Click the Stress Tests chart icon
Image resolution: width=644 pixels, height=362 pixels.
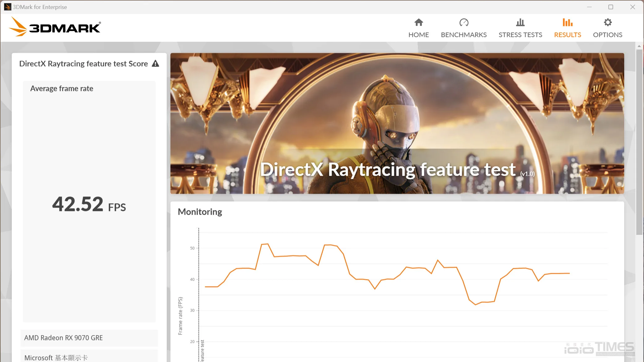click(x=520, y=22)
